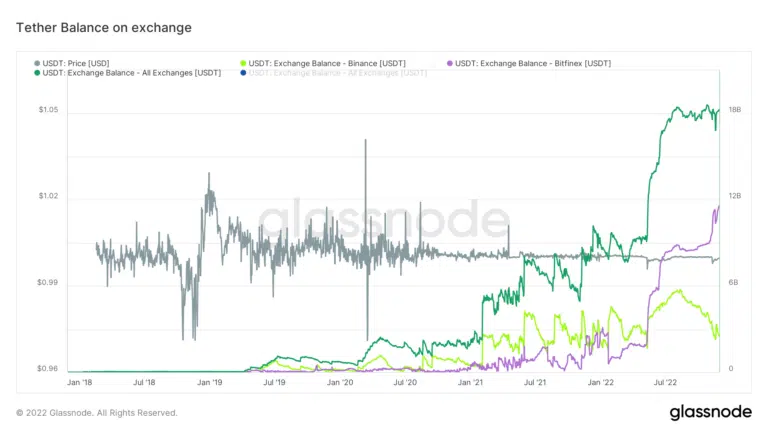The width and height of the screenshot is (768, 432).
Task: Click the purple Bitfinex legend dot
Action: pos(449,63)
